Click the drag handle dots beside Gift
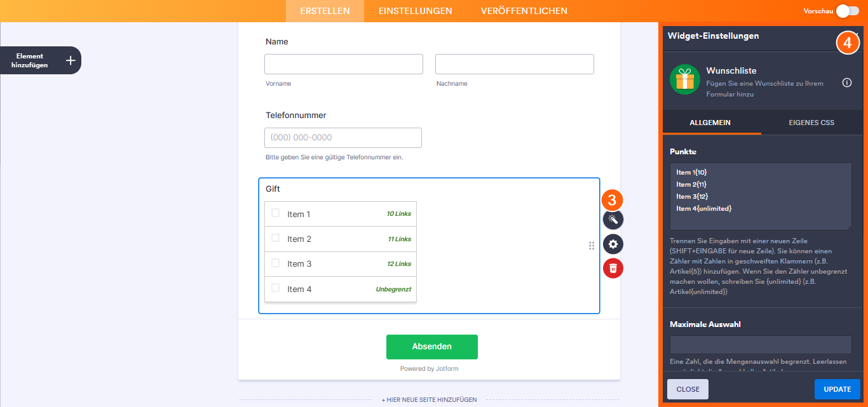 click(592, 246)
